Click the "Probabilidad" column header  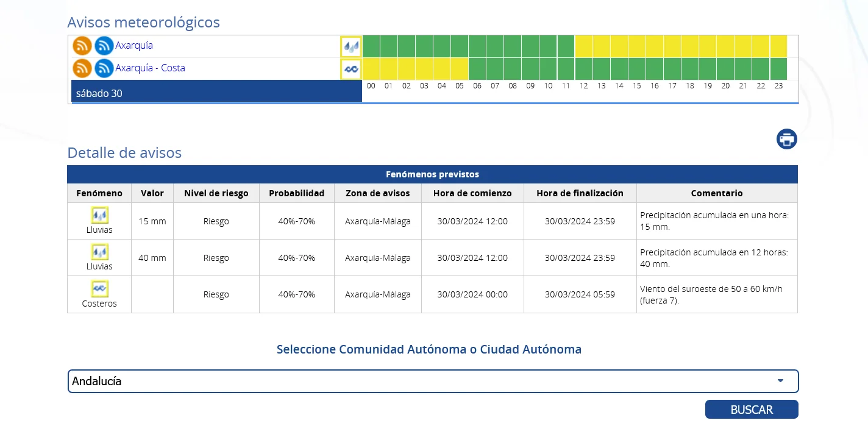297,193
